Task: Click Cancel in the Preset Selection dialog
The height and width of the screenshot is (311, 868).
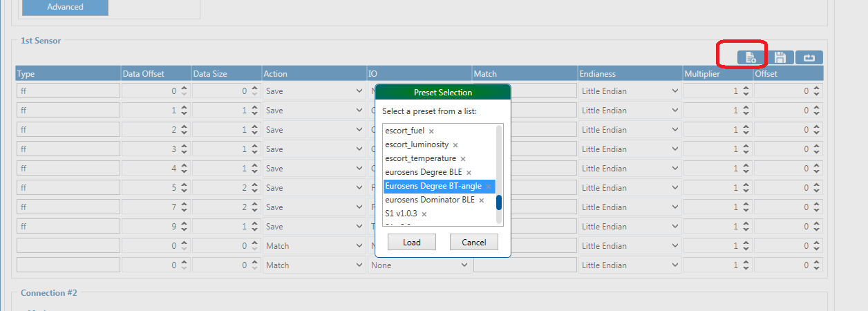Action: click(x=473, y=242)
